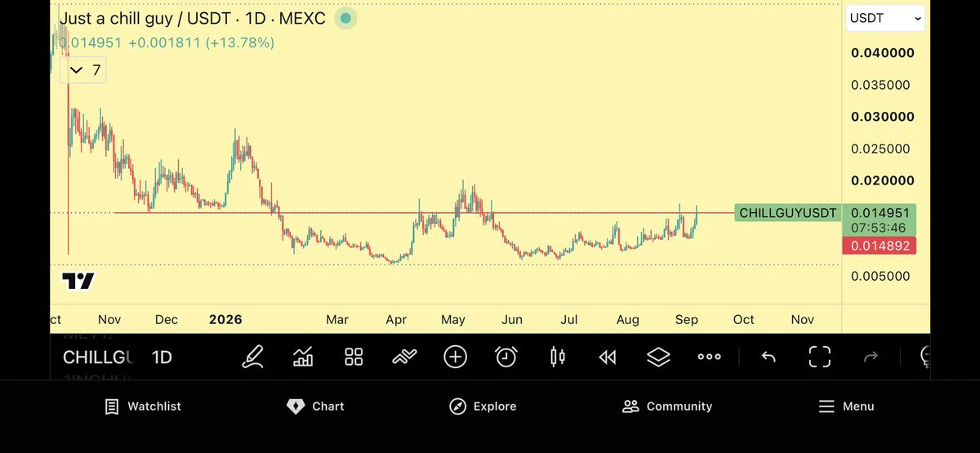980x453 pixels.
Task: Create an alert with alarm clock icon
Action: tap(506, 357)
